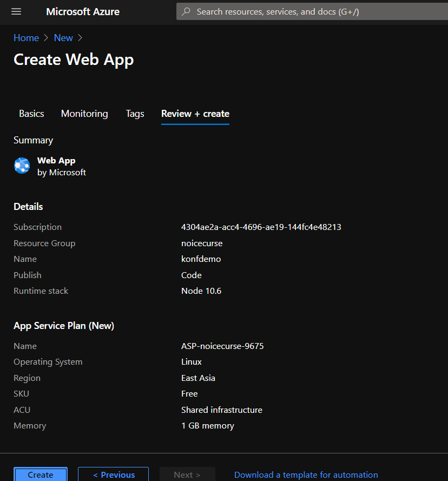Click the Web App summary title

point(56,161)
